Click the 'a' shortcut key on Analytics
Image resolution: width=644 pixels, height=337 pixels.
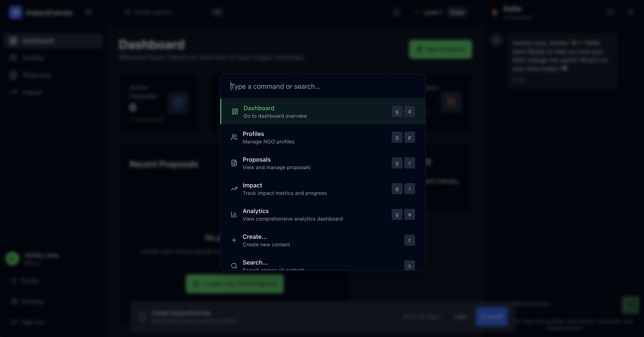409,215
